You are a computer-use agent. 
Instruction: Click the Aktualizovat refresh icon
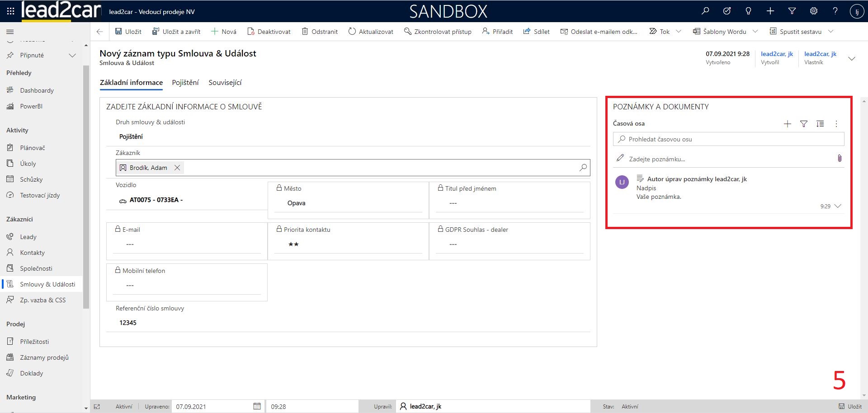click(352, 32)
